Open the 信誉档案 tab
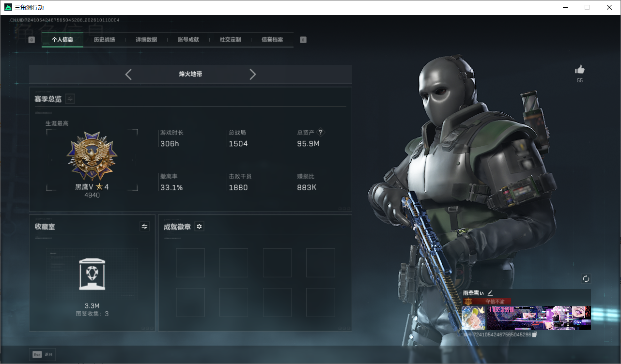The width and height of the screenshot is (621, 364). 272,40
